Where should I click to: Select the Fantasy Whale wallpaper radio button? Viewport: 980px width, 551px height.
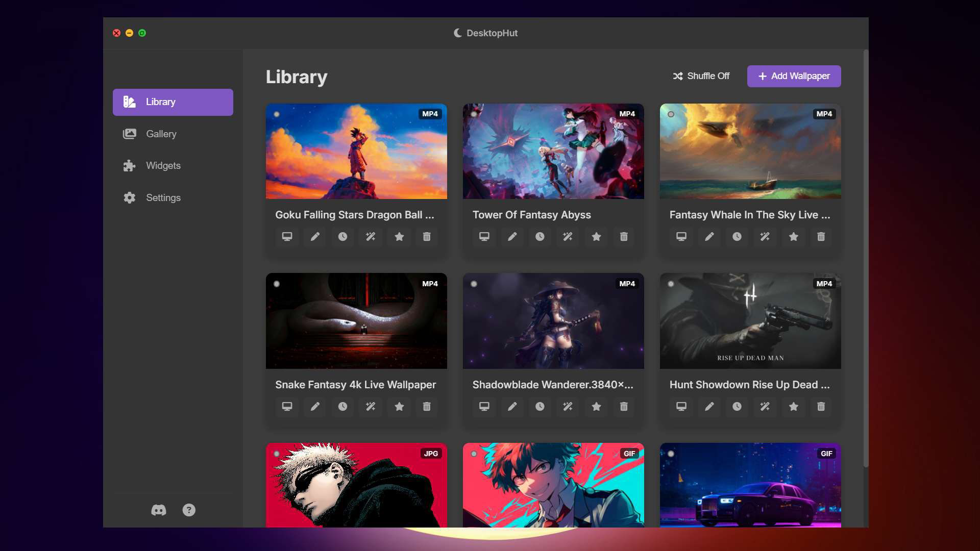pos(671,114)
